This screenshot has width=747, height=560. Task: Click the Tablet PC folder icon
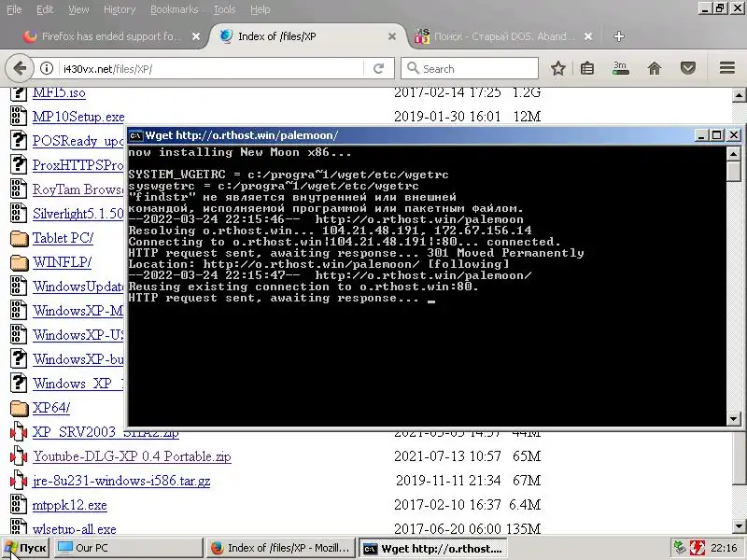point(19,238)
